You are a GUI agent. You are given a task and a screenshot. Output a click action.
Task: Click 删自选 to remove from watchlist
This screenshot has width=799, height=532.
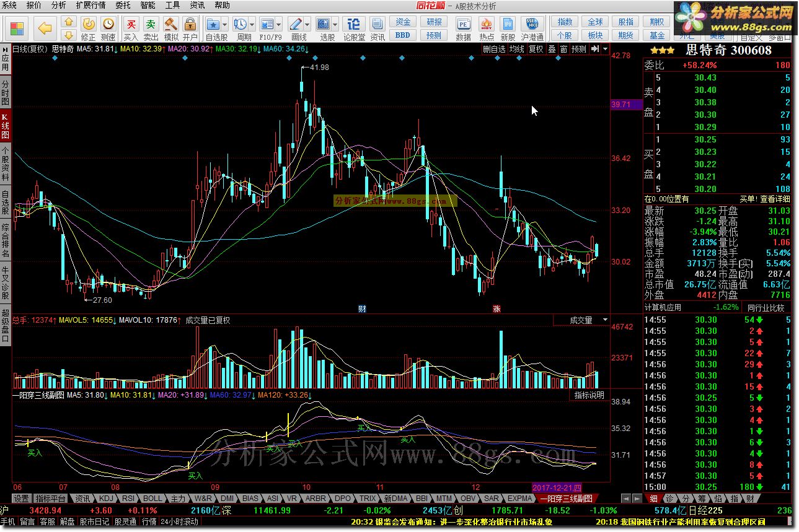(494, 49)
